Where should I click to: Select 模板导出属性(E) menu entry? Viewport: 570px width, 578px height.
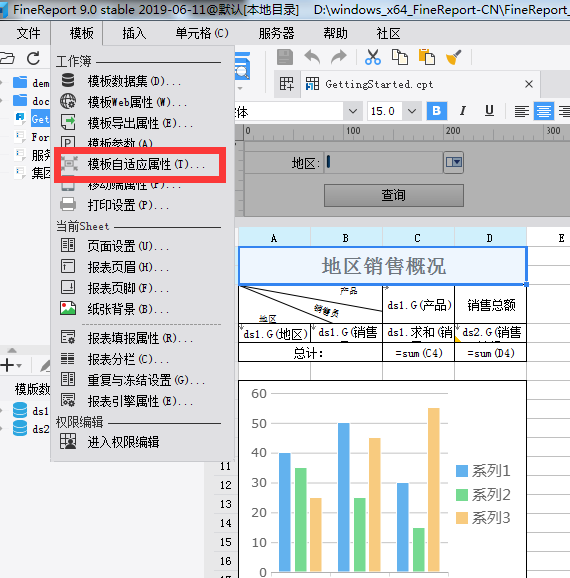tap(142, 123)
